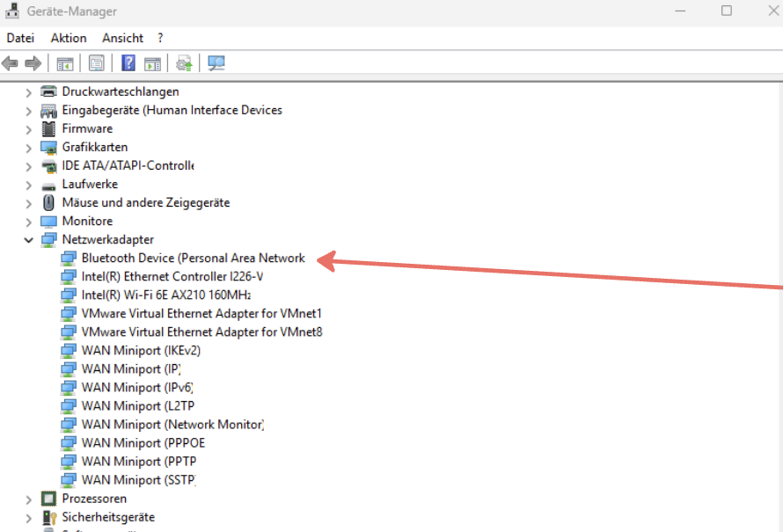Click the mouse icon beside Mäuse
The image size is (783, 532).
48,202
